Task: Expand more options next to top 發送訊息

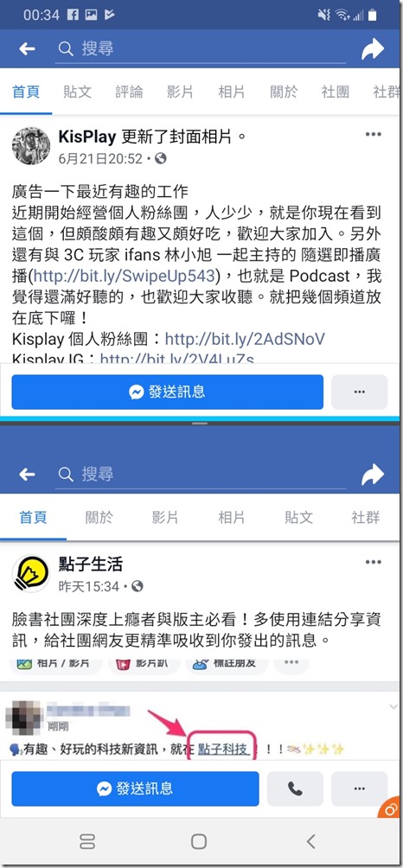Action: click(x=359, y=392)
